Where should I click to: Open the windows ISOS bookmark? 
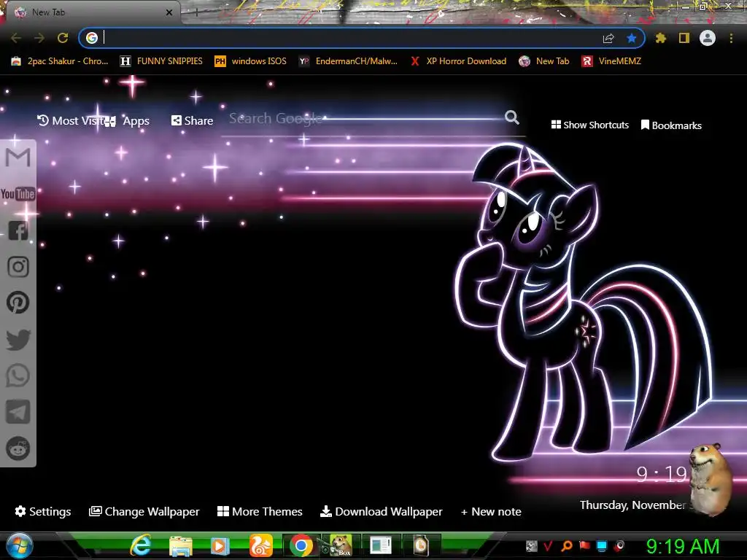point(251,61)
